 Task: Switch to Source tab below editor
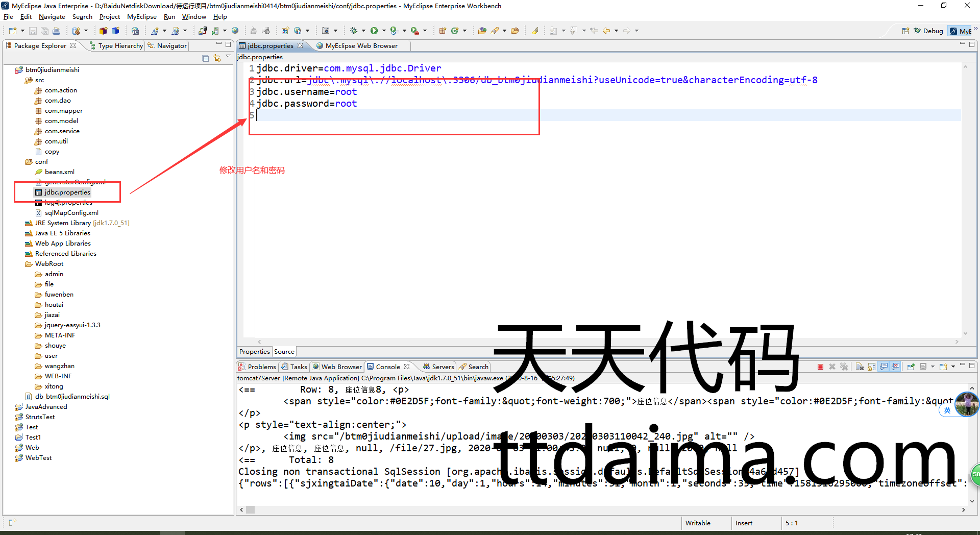(x=284, y=351)
